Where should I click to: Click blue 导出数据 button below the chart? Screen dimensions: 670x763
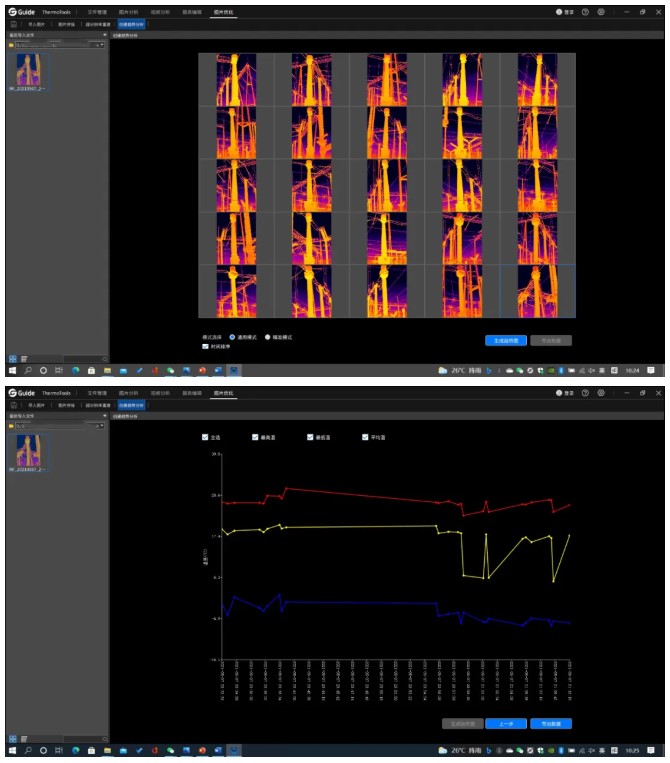click(x=551, y=724)
